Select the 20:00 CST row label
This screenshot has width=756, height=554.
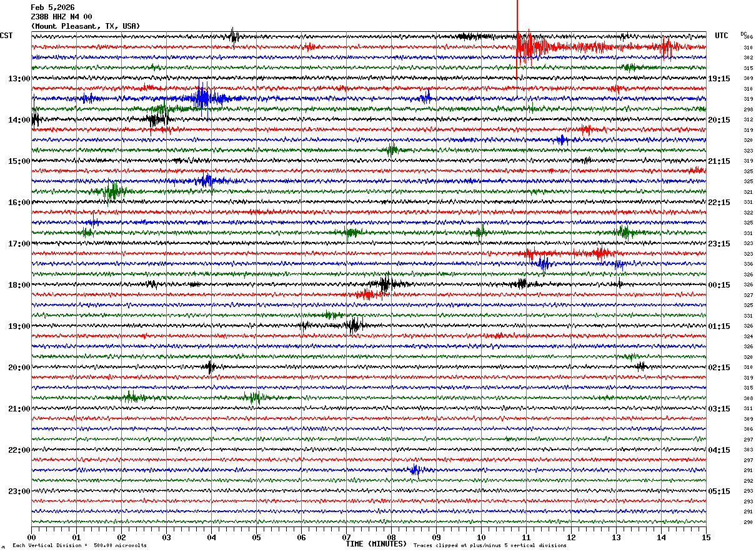click(19, 368)
